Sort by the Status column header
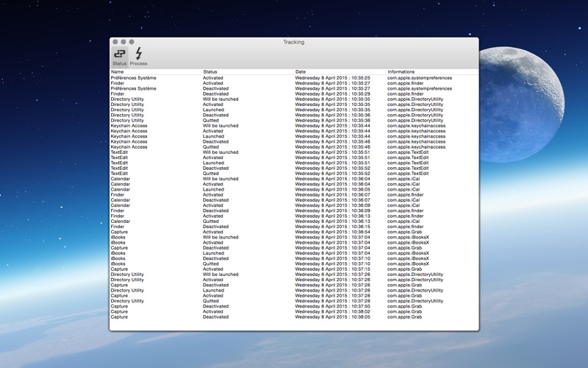This screenshot has width=588, height=368. tap(248, 71)
